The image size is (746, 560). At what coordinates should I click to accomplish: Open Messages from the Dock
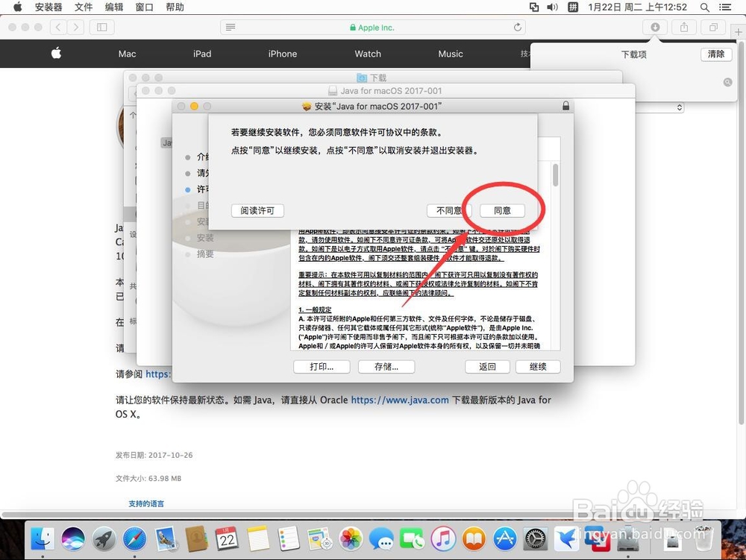[382, 540]
